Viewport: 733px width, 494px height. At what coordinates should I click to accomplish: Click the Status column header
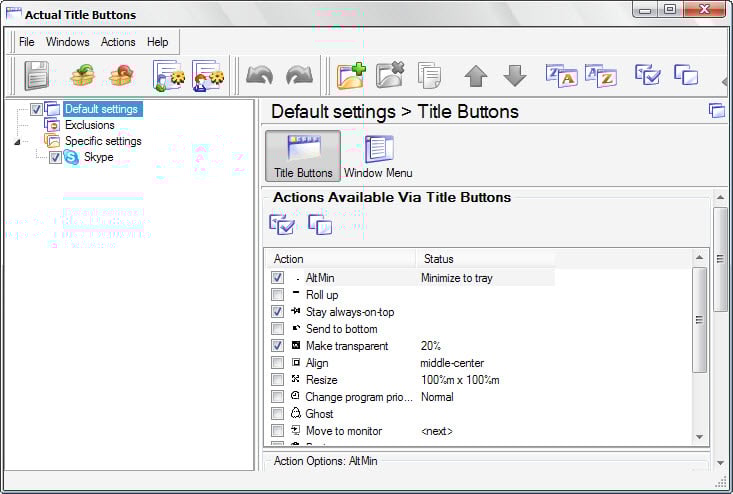point(485,259)
